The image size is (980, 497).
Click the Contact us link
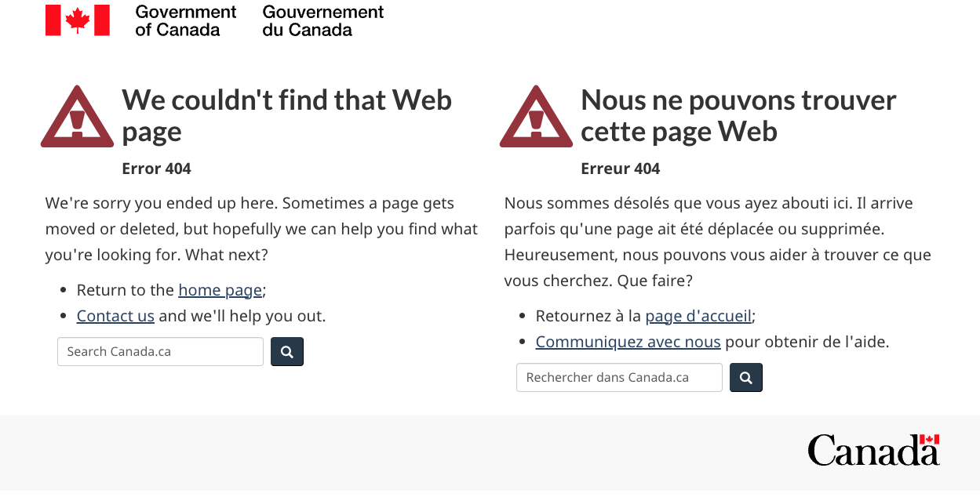coord(115,315)
